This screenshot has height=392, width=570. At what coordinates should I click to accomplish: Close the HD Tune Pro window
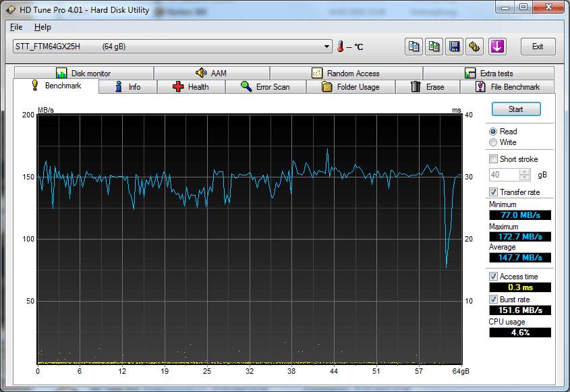click(549, 7)
